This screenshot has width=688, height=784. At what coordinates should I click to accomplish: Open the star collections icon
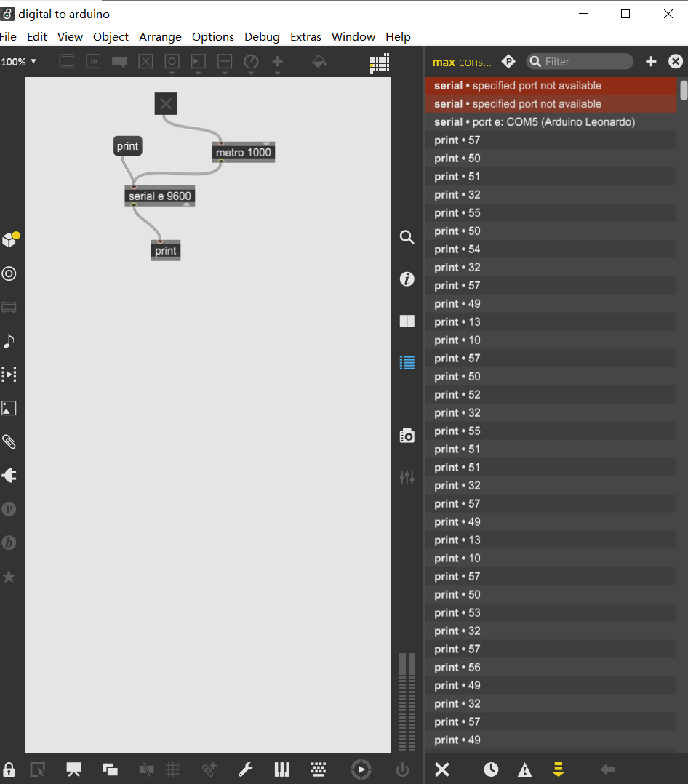[9, 577]
